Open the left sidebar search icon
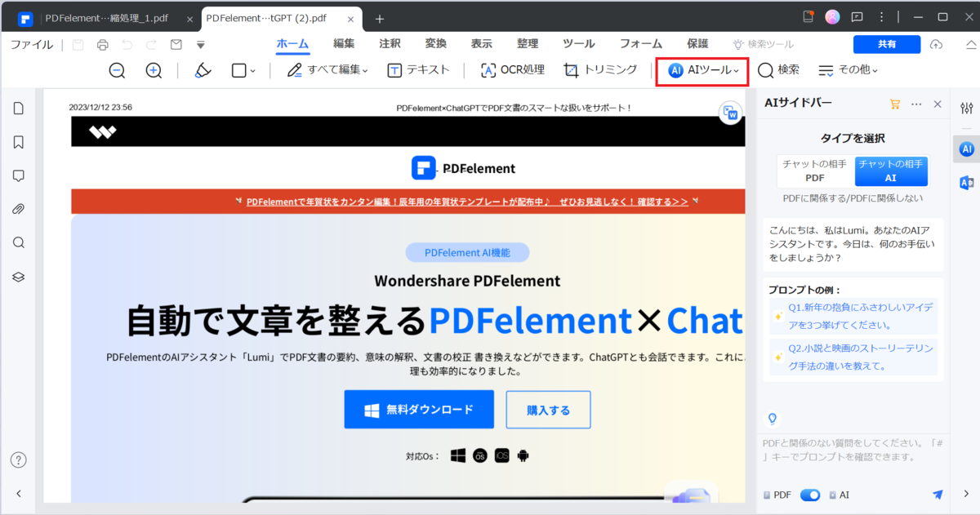The height and width of the screenshot is (515, 980). pyautogui.click(x=18, y=242)
